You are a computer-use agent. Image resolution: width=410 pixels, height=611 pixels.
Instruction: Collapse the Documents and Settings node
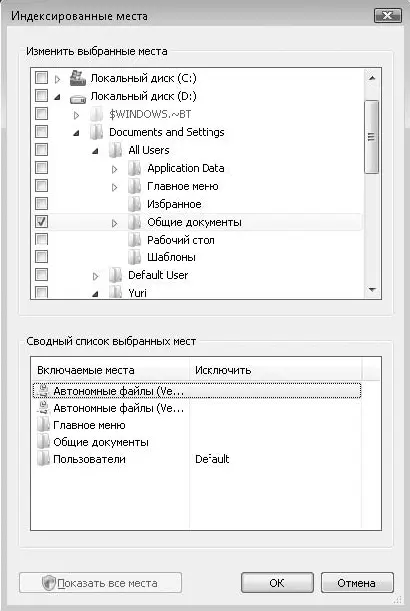76,133
